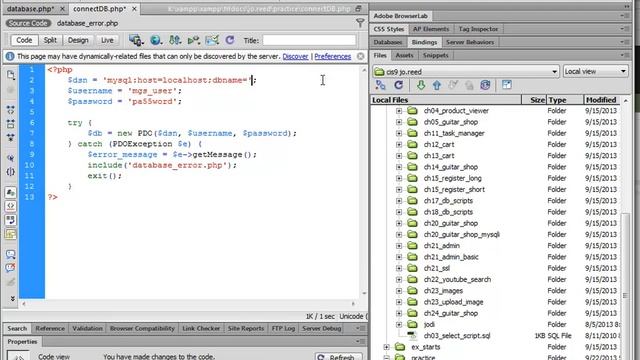Open the Local view dropdown
This screenshot has height=360, width=640.
pos(595,71)
